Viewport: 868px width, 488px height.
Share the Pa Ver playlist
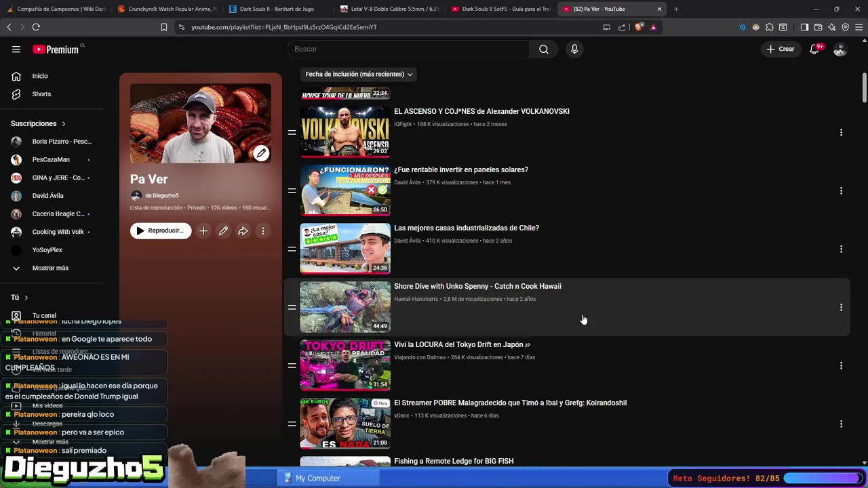243,231
